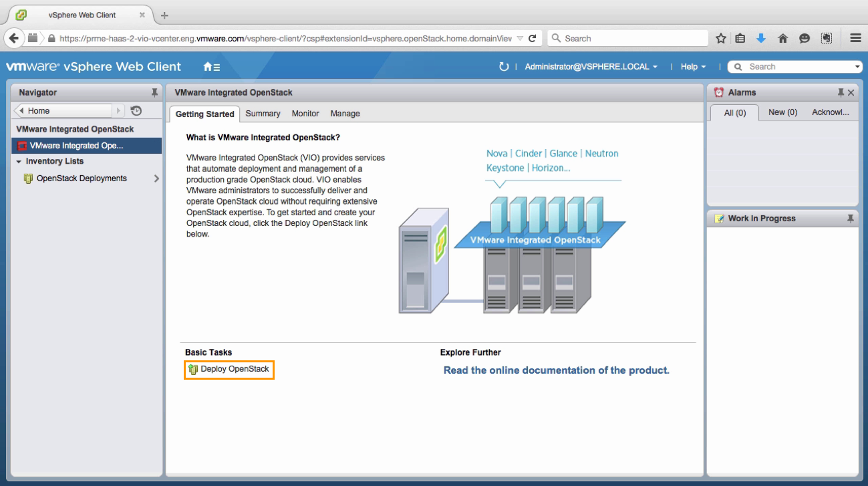Bookmark this page with the star icon
Screen dimensions: 868x486
(x=720, y=39)
